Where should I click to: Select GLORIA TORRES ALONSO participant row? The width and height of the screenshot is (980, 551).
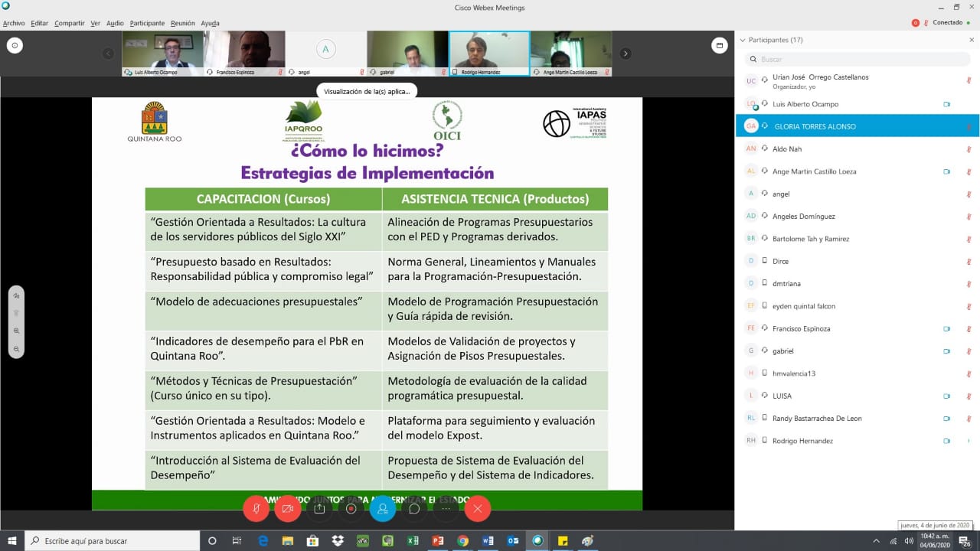pos(857,126)
